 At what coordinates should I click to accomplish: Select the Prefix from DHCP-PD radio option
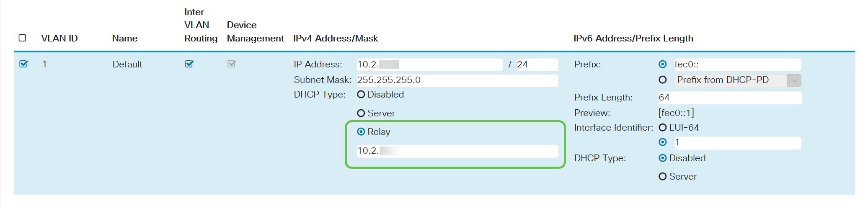pyautogui.click(x=663, y=80)
